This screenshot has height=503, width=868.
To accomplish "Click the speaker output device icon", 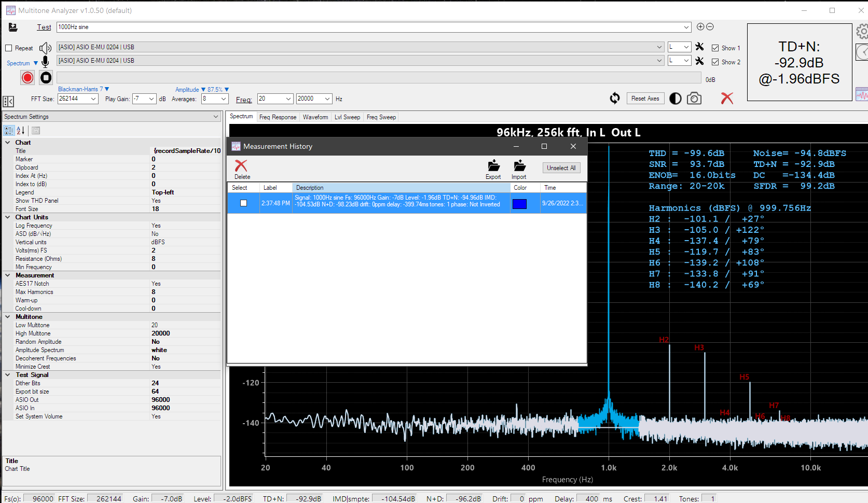I will [x=45, y=48].
